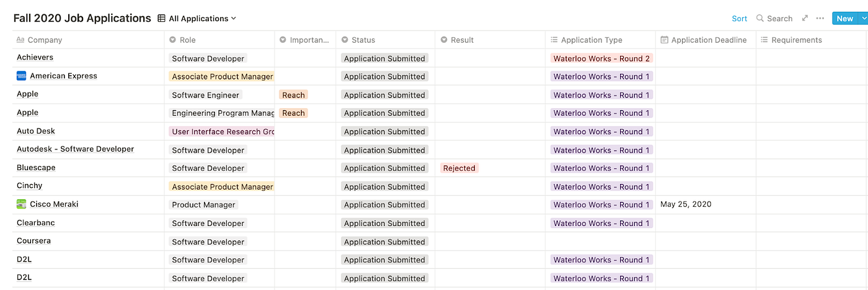Click the Company column header

coord(88,40)
